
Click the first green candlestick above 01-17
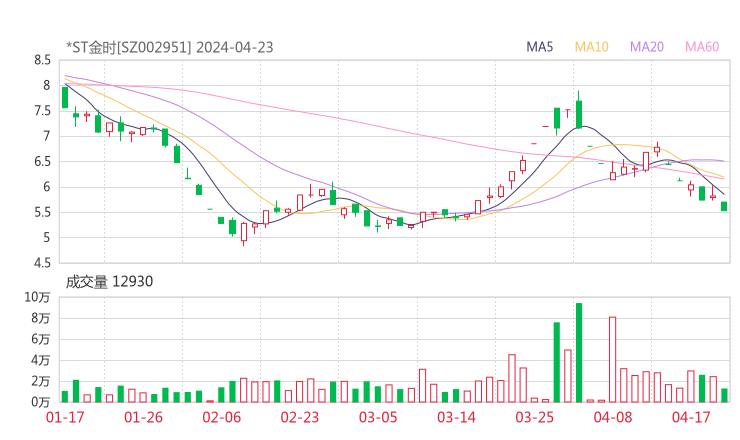[x=65, y=97]
